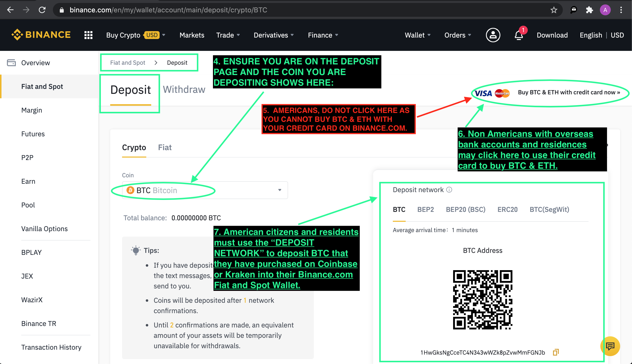
Task: Click the Binance logo
Action: (x=41, y=35)
